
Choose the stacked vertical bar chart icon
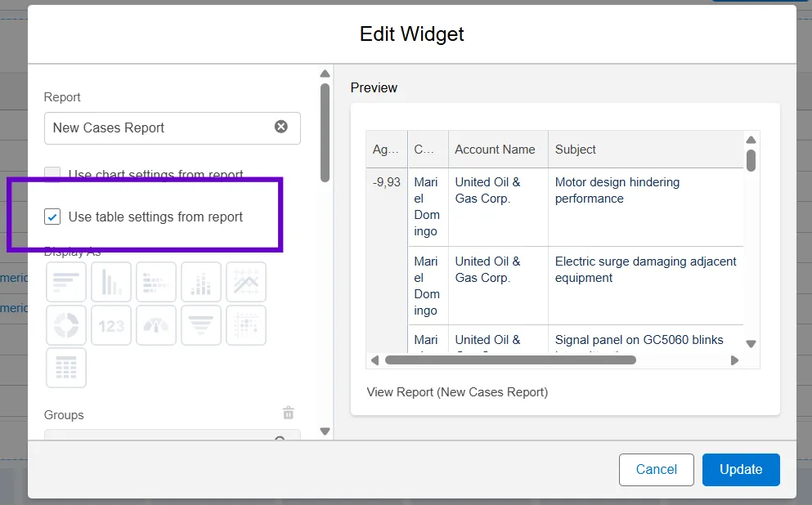[x=201, y=282]
